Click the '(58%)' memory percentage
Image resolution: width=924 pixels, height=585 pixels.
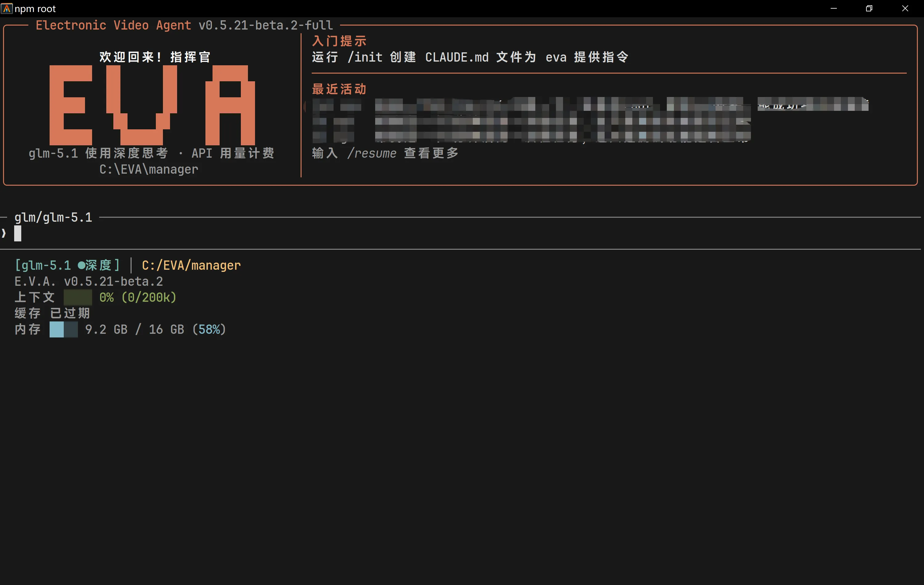[209, 329]
